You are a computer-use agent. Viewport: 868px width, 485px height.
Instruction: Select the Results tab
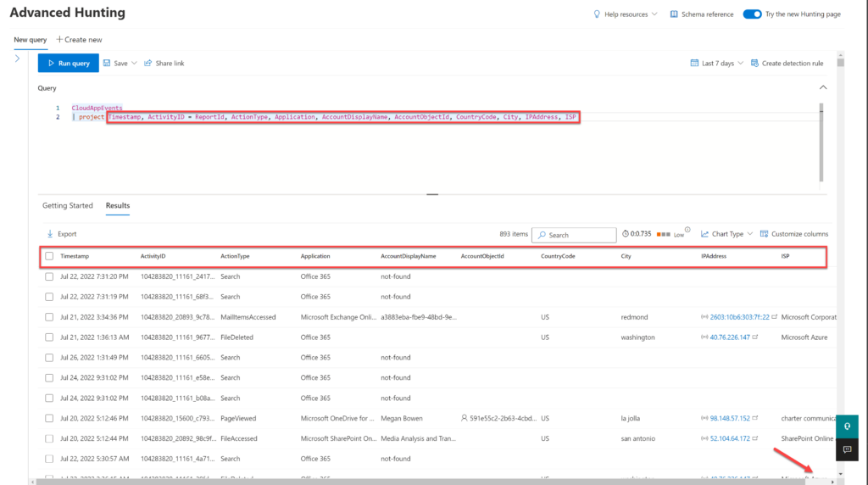point(118,205)
